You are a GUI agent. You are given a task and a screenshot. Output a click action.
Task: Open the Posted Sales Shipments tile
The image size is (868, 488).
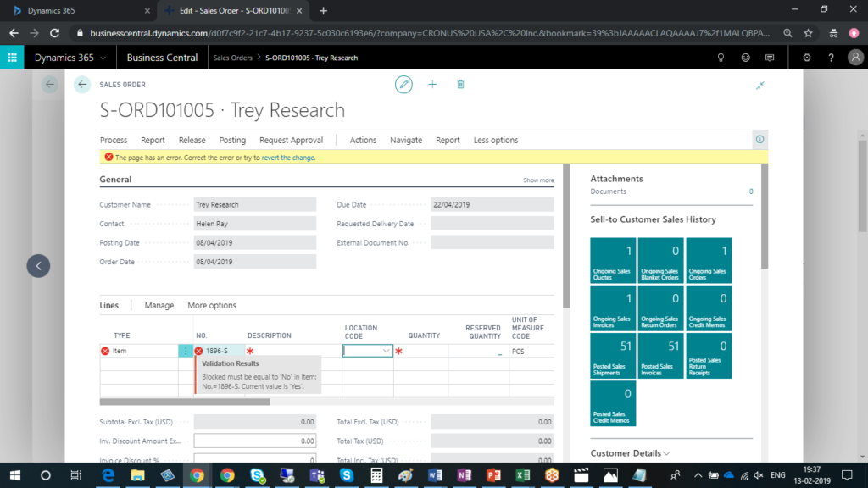(x=613, y=356)
